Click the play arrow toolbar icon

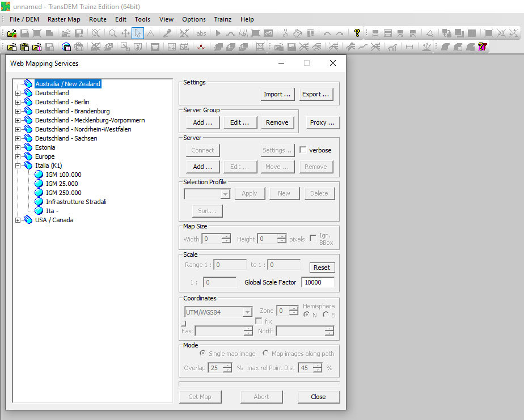[218, 33]
